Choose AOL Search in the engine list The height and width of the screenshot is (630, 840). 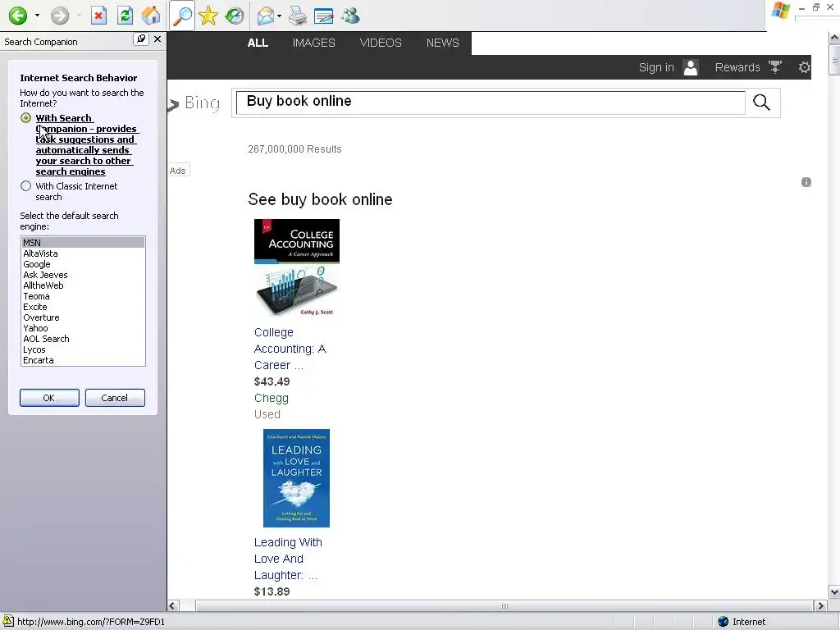(83, 339)
